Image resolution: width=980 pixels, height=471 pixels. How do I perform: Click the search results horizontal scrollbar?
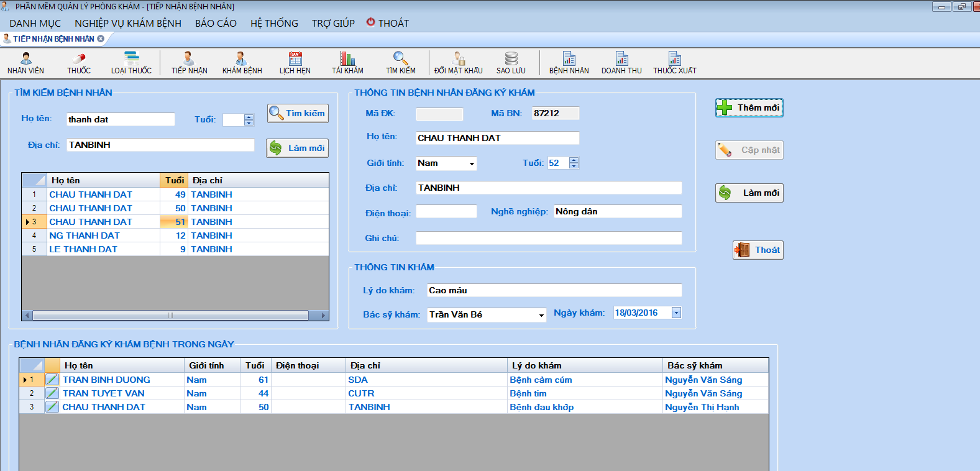pos(170,316)
